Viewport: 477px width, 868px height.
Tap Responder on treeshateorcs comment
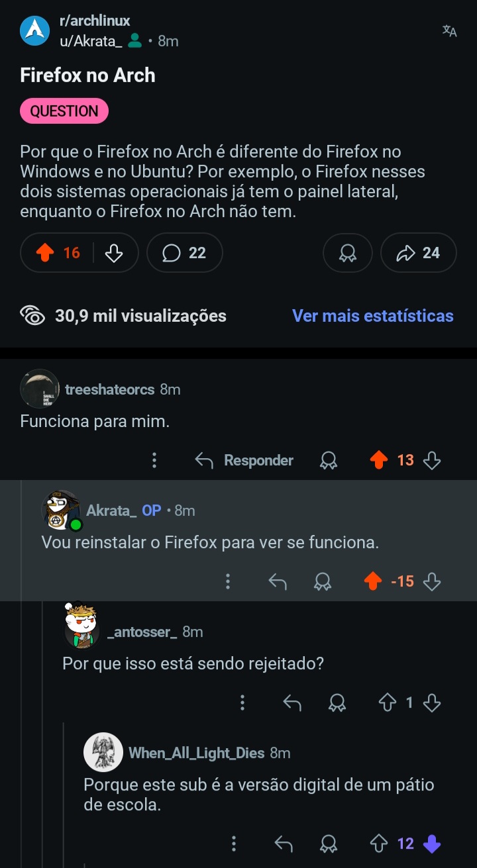pyautogui.click(x=244, y=460)
